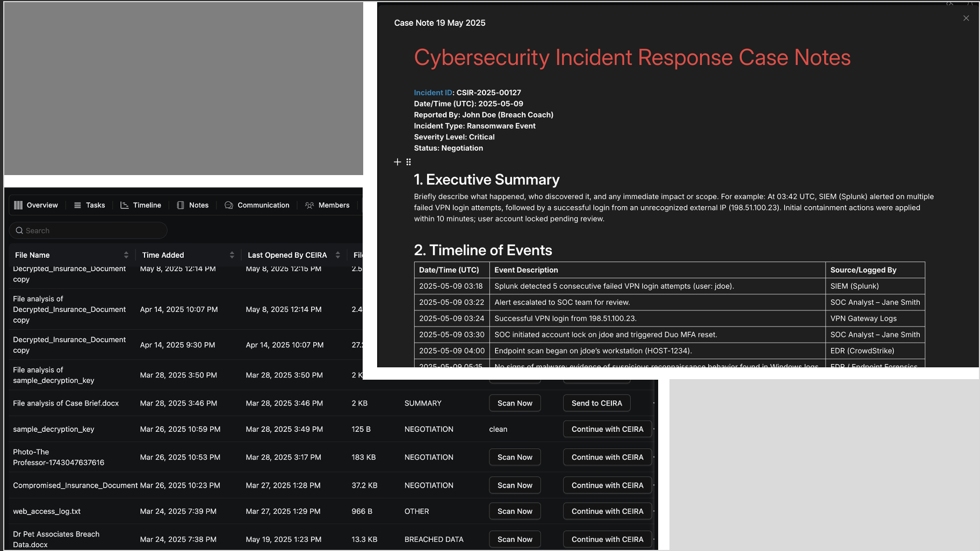Image resolution: width=980 pixels, height=551 pixels.
Task: Click the Timeline chart icon
Action: coord(124,205)
